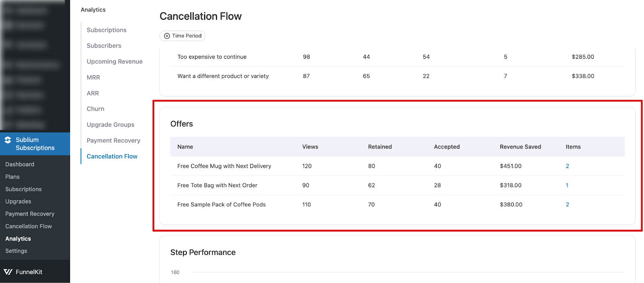Click the Too expensive to continue reason

click(x=212, y=57)
